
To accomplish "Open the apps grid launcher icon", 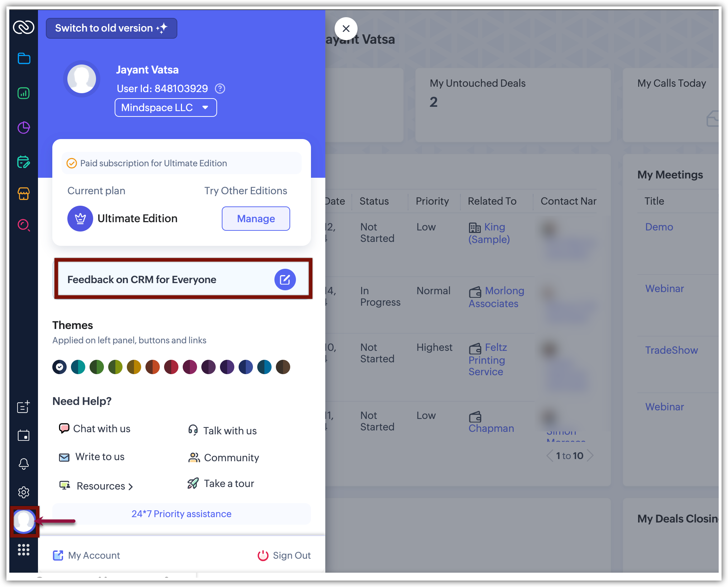I will pyautogui.click(x=24, y=549).
